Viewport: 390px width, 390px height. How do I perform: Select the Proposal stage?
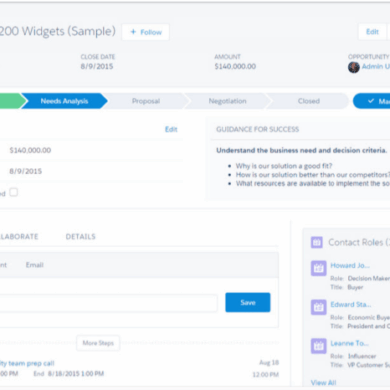click(x=146, y=101)
